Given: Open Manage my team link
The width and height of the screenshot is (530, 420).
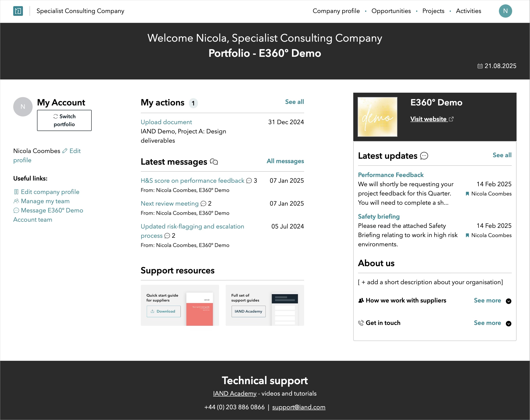Looking at the screenshot, I should [x=45, y=201].
